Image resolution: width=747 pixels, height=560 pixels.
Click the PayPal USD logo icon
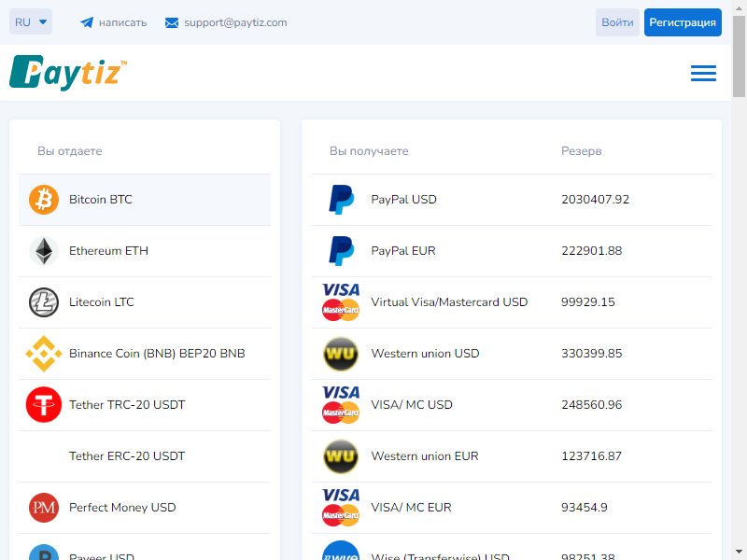[341, 200]
